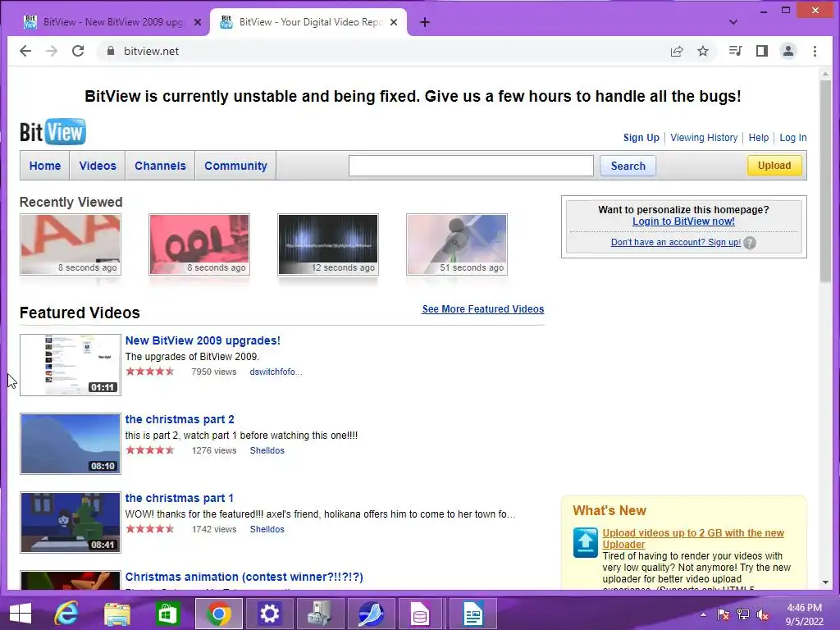Image resolution: width=840 pixels, height=630 pixels.
Task: Click the Log In link
Action: [793, 138]
